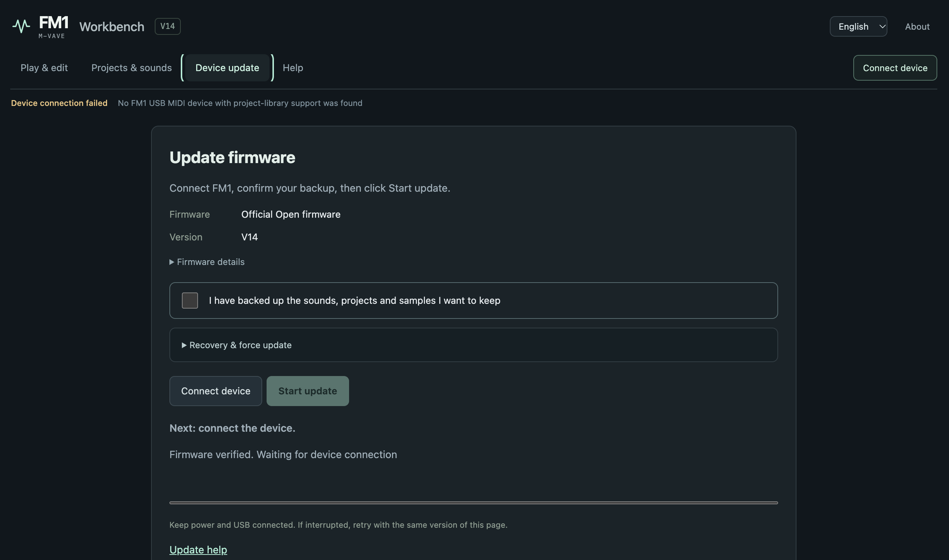Click the English dropdown chevron arrow
The height and width of the screenshot is (560, 949).
(x=882, y=26)
